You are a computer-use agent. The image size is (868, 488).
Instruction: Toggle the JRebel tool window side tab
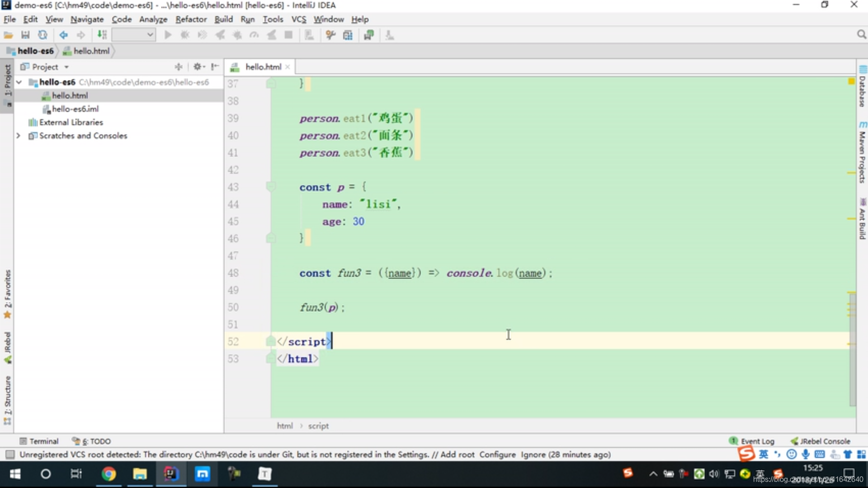(x=7, y=348)
